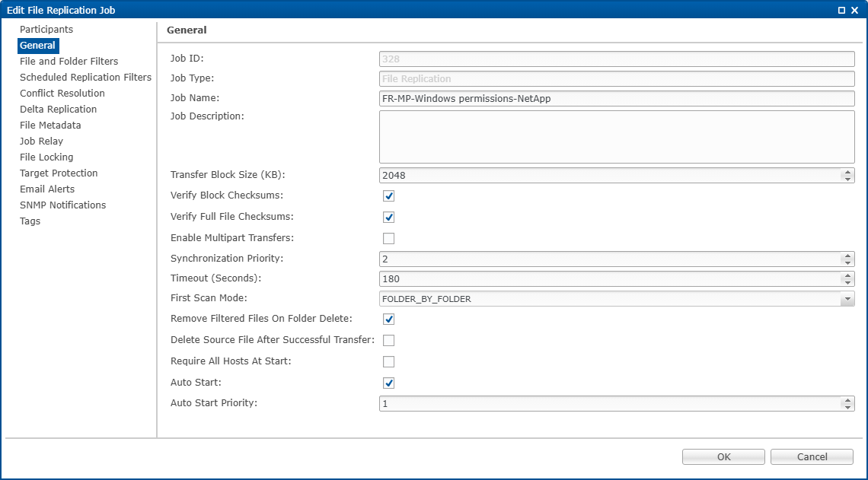Increase the Timeout seconds spinner
The width and height of the screenshot is (868, 480).
coord(847,275)
